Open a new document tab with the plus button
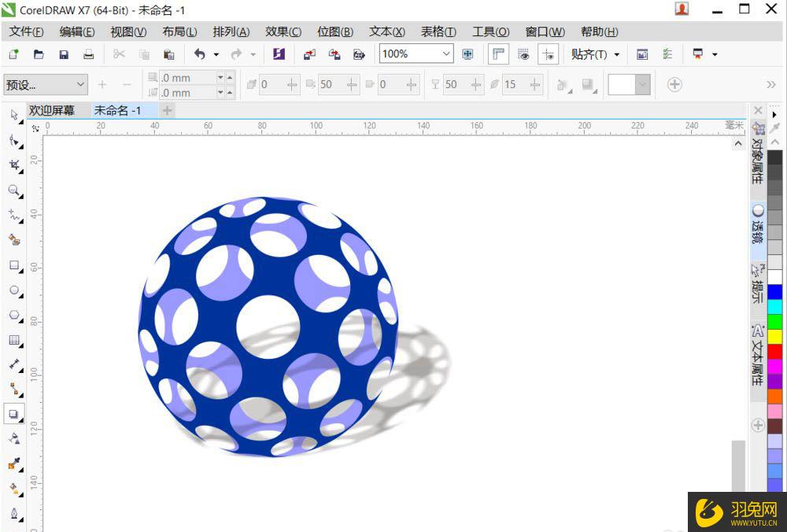Viewport: 787px width, 532px height. pyautogui.click(x=166, y=110)
